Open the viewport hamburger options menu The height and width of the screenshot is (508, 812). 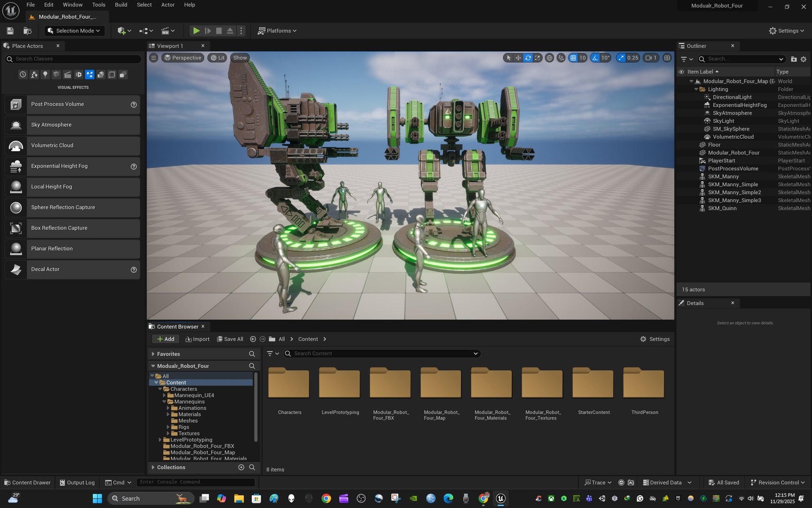click(153, 58)
